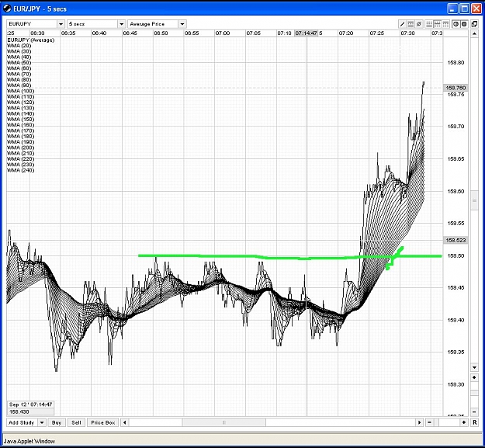Screen dimensions: 485x448
Task: Click the 07:20 time axis label
Action: click(x=346, y=33)
